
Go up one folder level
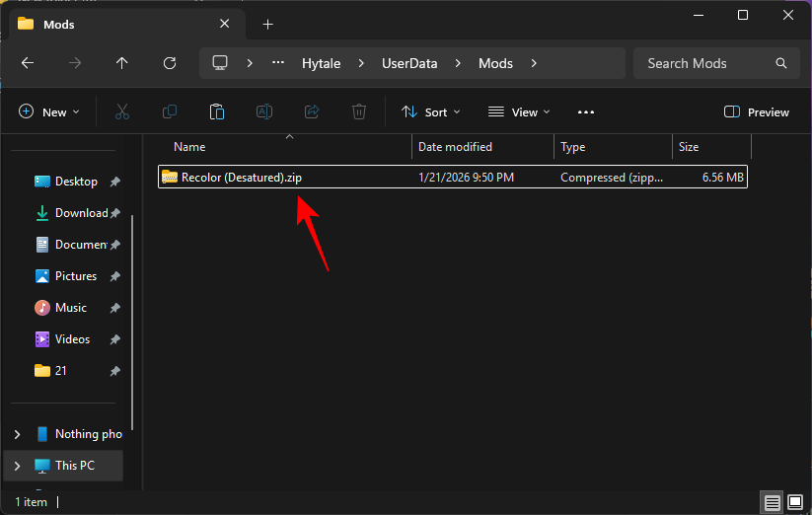coord(122,63)
